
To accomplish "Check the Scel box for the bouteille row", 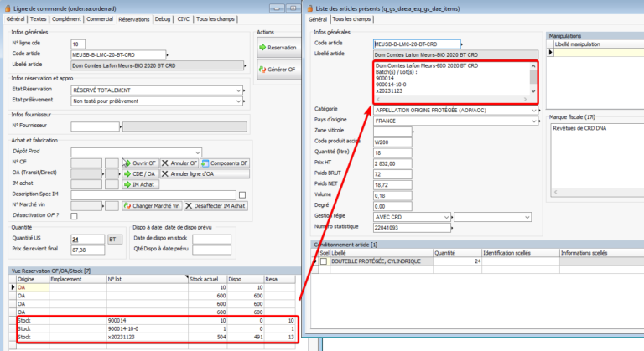I will 324,261.
